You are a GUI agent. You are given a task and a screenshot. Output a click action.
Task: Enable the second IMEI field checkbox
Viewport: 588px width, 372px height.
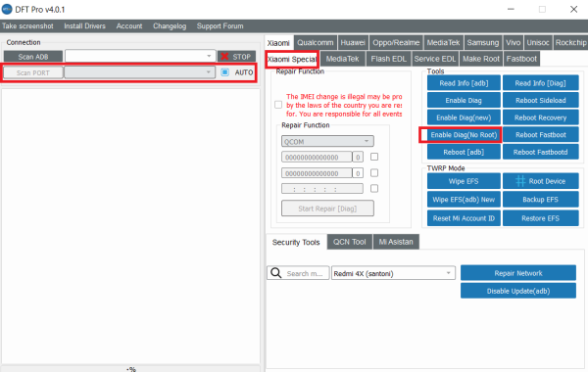(x=374, y=172)
